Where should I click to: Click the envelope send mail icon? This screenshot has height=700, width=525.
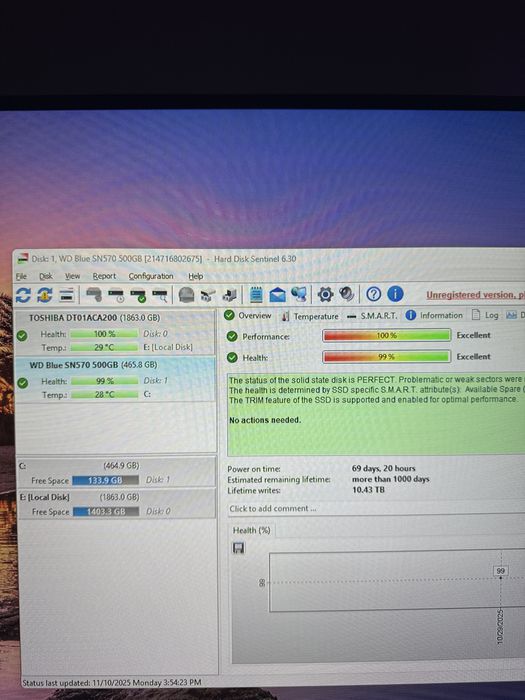[x=278, y=295]
